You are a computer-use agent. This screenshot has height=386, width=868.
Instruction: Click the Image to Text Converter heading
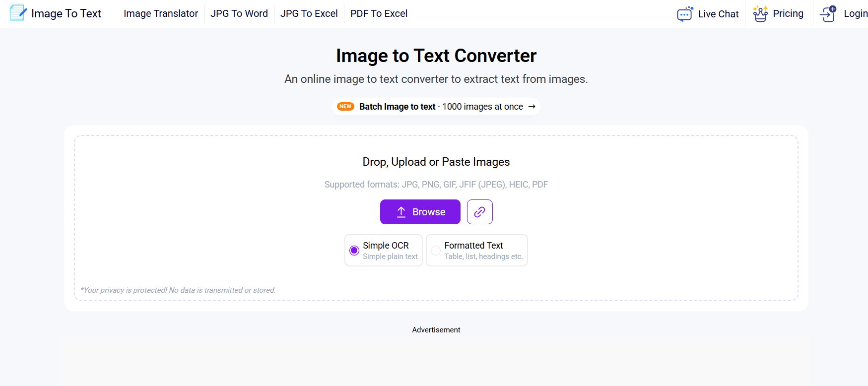[436, 56]
